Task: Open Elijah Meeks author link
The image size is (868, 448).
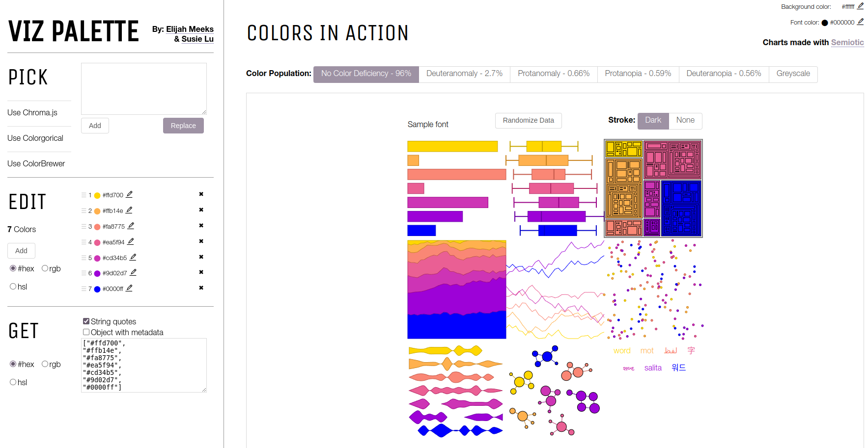Action: 190,29
